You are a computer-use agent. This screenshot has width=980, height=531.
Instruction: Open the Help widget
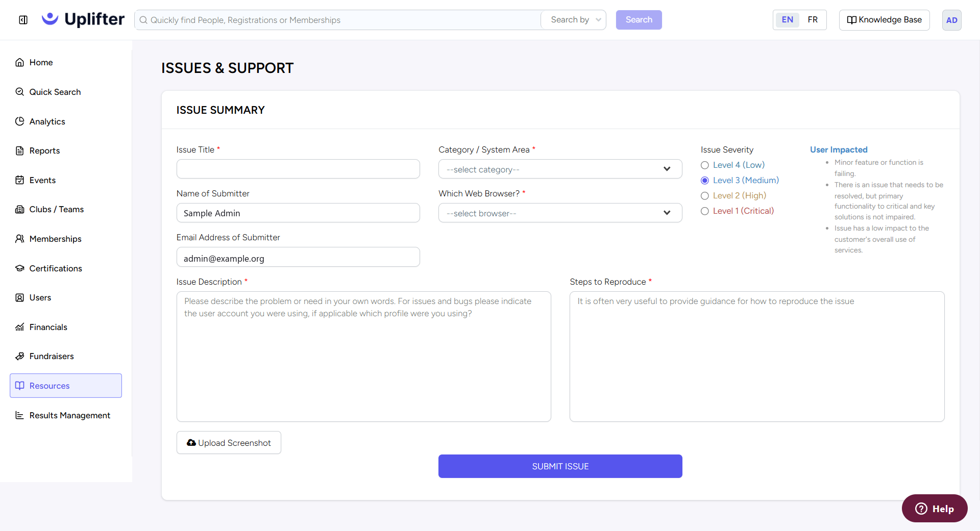(x=935, y=509)
